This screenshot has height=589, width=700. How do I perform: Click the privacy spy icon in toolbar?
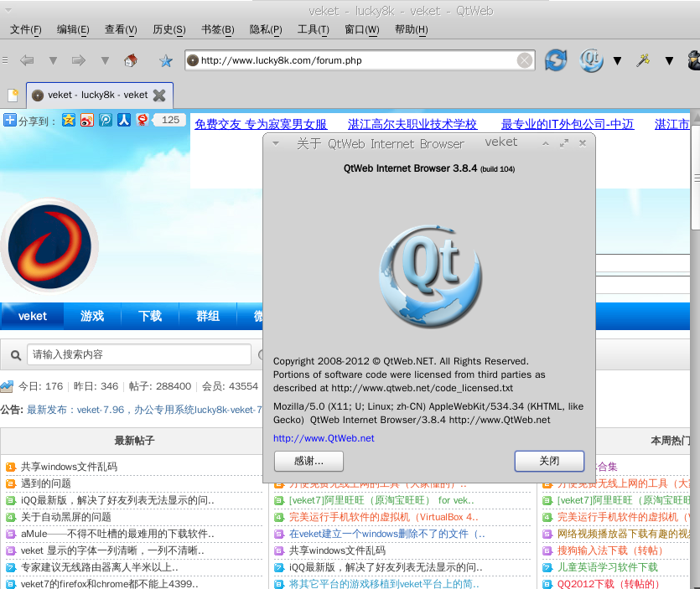[693, 60]
